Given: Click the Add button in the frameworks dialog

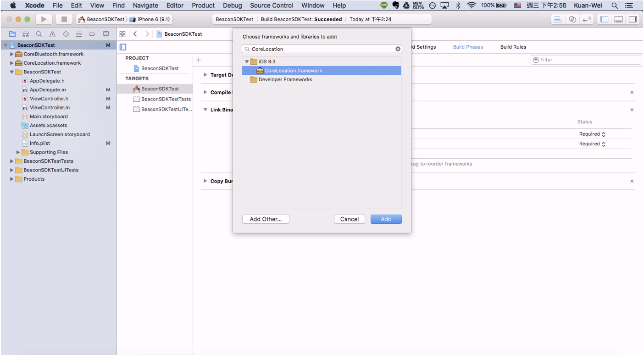Looking at the screenshot, I should (386, 219).
